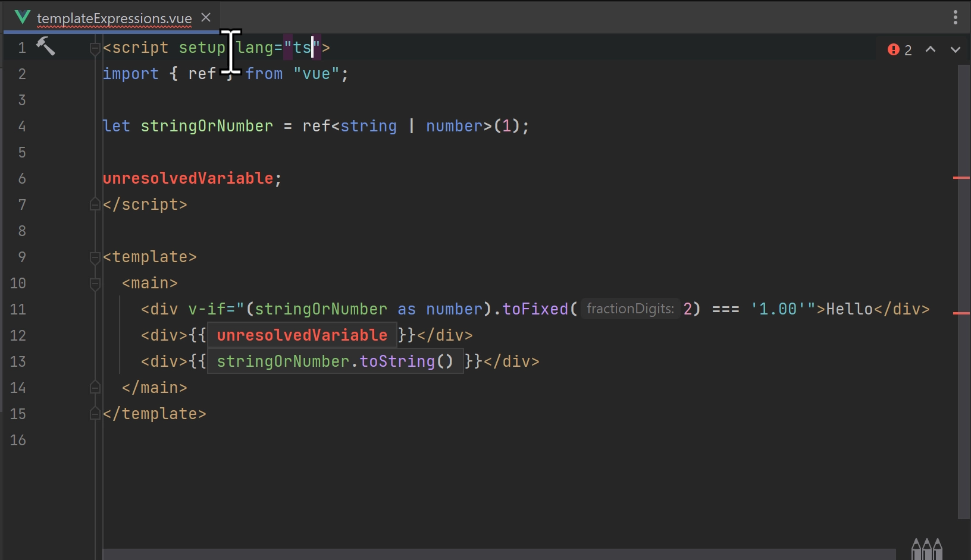This screenshot has height=560, width=971.
Task: Jump to error stripe mark near line 11
Action: [x=961, y=313]
